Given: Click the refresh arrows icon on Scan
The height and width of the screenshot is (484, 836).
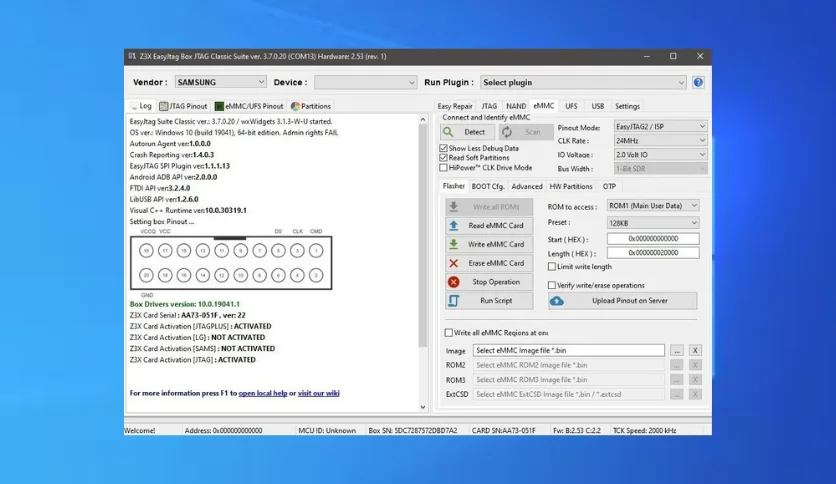Looking at the screenshot, I should pos(507,132).
